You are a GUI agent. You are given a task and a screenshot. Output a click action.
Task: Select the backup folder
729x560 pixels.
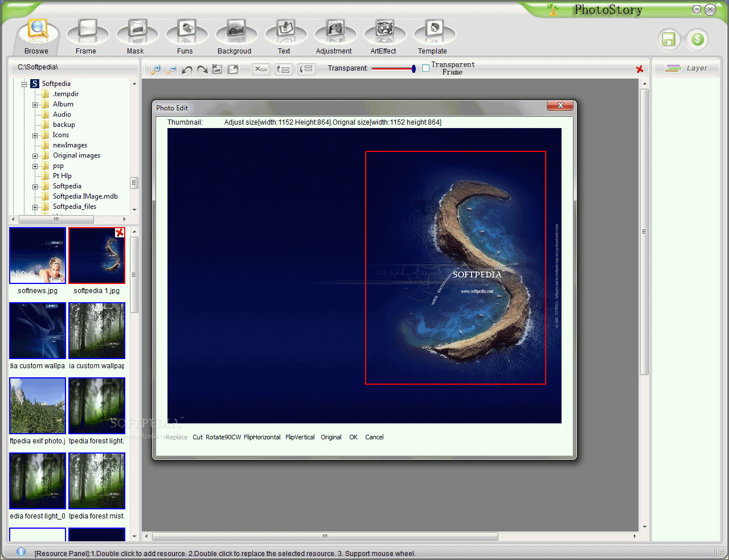(x=64, y=125)
